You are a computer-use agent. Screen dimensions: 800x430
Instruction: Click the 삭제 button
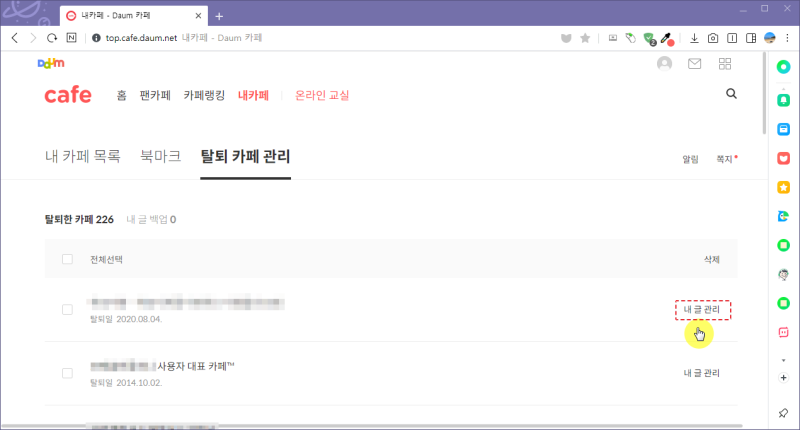tap(712, 260)
